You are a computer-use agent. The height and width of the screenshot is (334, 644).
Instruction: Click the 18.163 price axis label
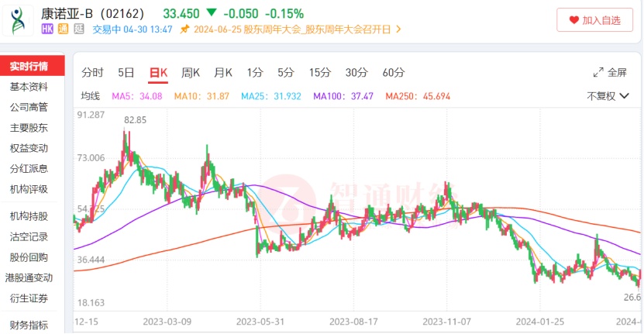click(x=91, y=303)
